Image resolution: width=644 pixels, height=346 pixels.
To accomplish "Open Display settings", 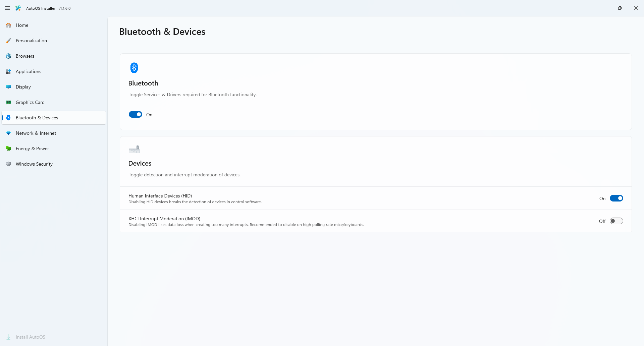I will coord(54,87).
